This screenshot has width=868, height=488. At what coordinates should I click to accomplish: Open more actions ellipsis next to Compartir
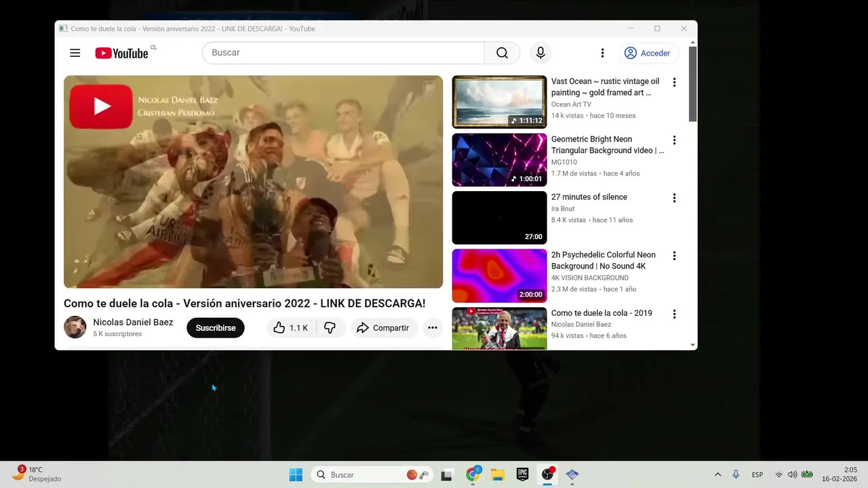(432, 328)
